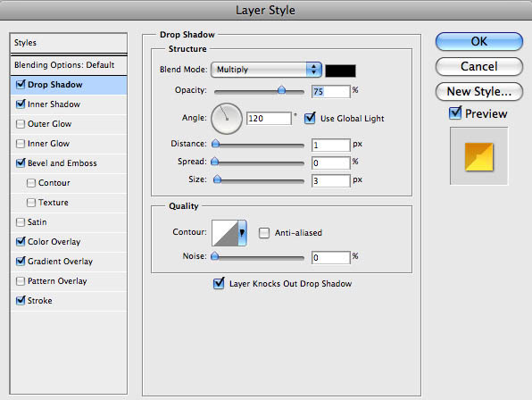Toggle the Drop Shadow checkbox
The height and width of the screenshot is (400, 532).
click(x=21, y=84)
